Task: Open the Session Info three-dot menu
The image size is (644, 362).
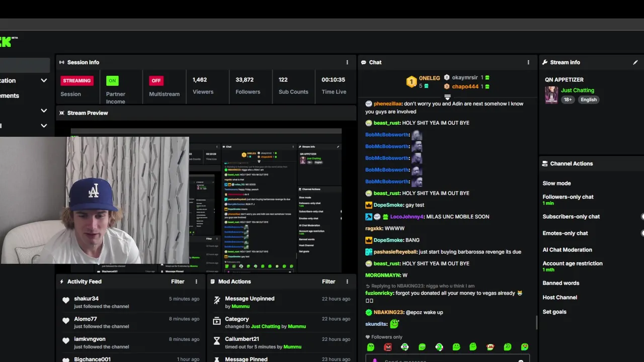Action: pyautogui.click(x=347, y=62)
